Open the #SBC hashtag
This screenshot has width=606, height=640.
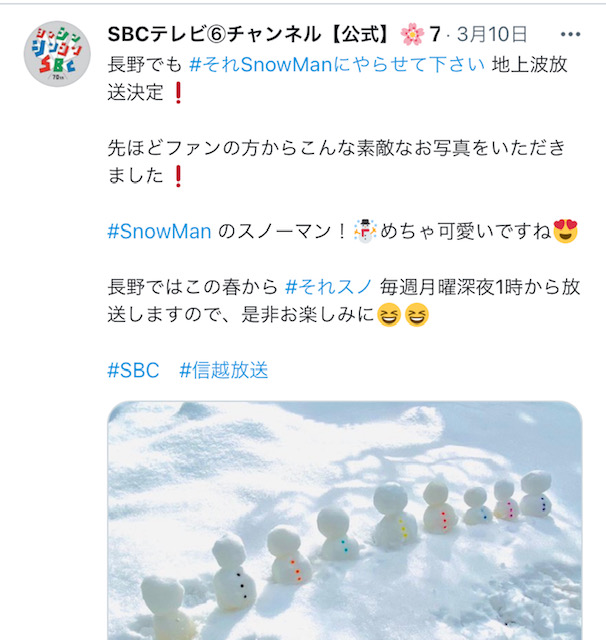tap(133, 370)
